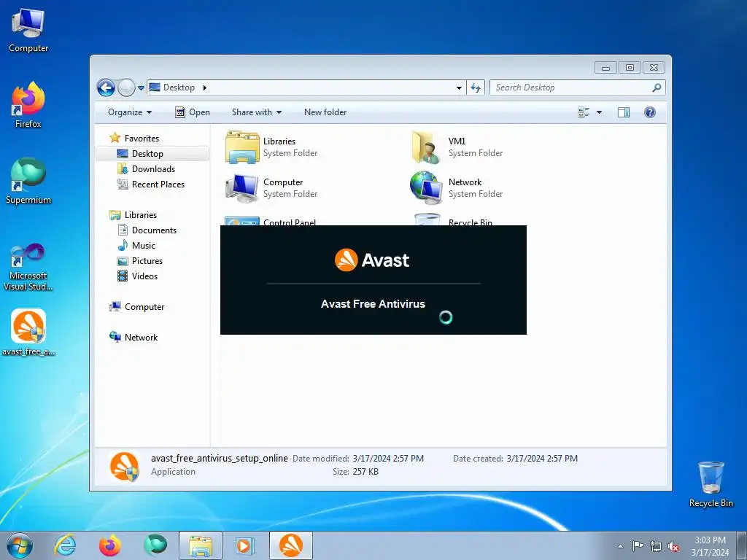
Task: Open the Computer desktop icon
Action: (28, 29)
